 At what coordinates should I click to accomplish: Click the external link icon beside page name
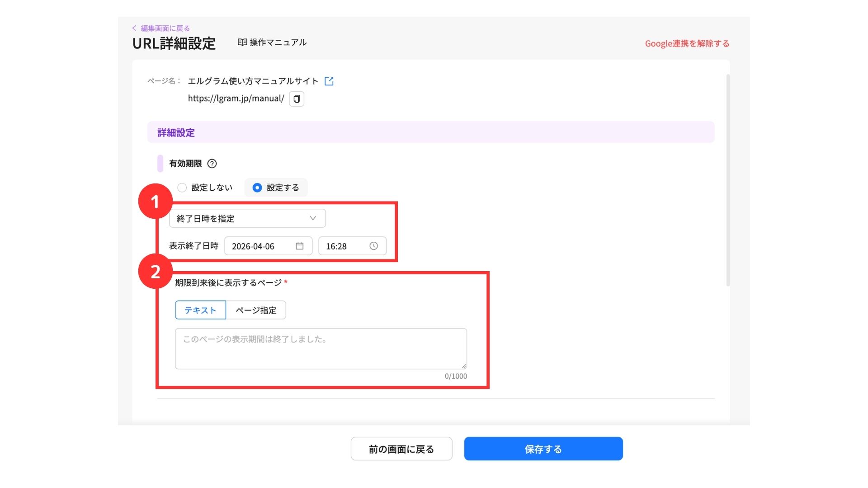tap(329, 81)
